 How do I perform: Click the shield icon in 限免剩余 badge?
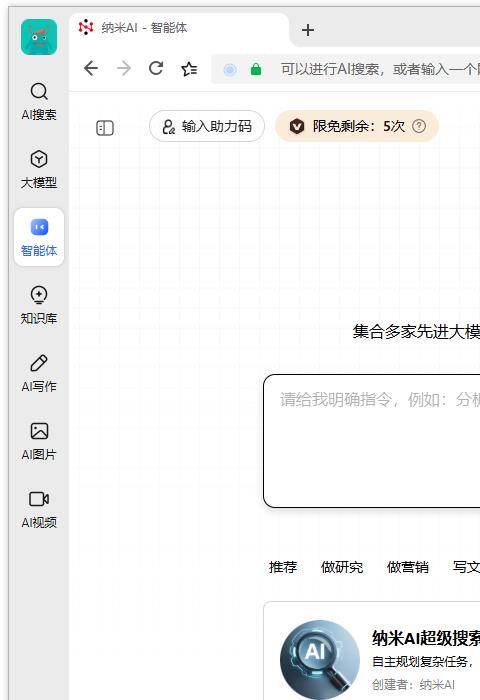coord(297,126)
